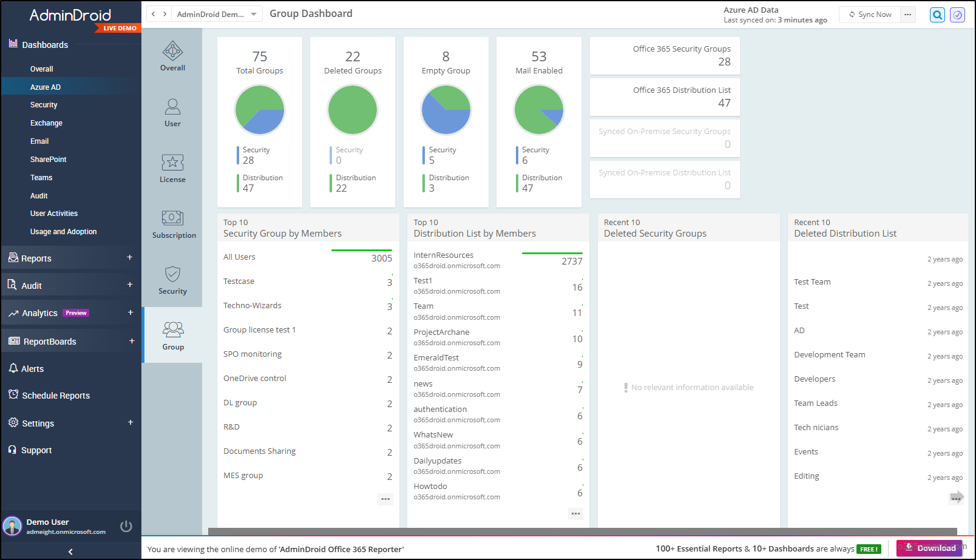The height and width of the screenshot is (560, 976).
Task: Open the User dashboard icon tab
Action: point(172,112)
